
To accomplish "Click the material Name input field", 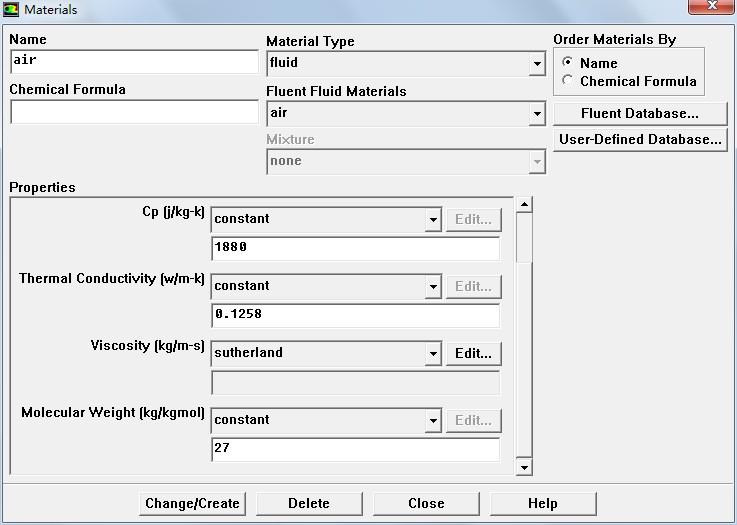I will coord(134,61).
